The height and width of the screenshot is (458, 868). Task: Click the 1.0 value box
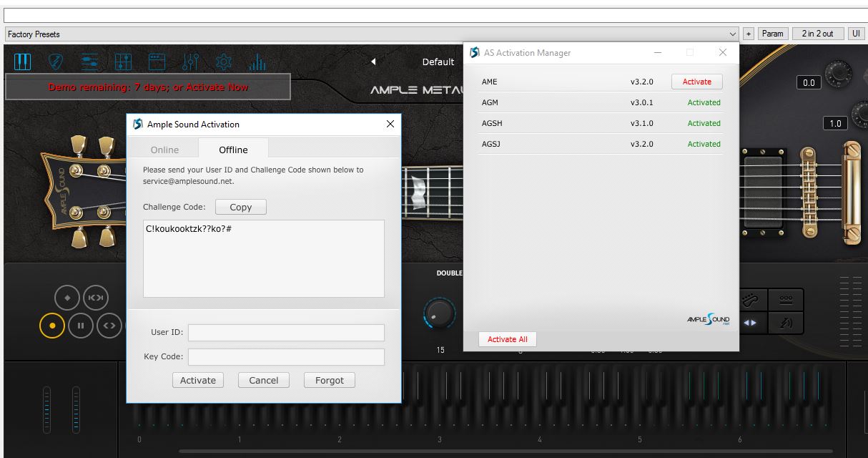(835, 123)
